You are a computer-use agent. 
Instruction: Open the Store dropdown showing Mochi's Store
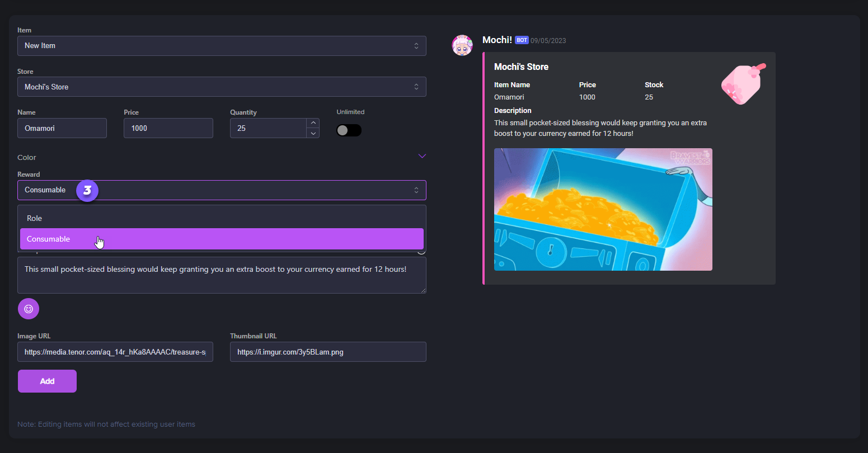click(x=222, y=87)
